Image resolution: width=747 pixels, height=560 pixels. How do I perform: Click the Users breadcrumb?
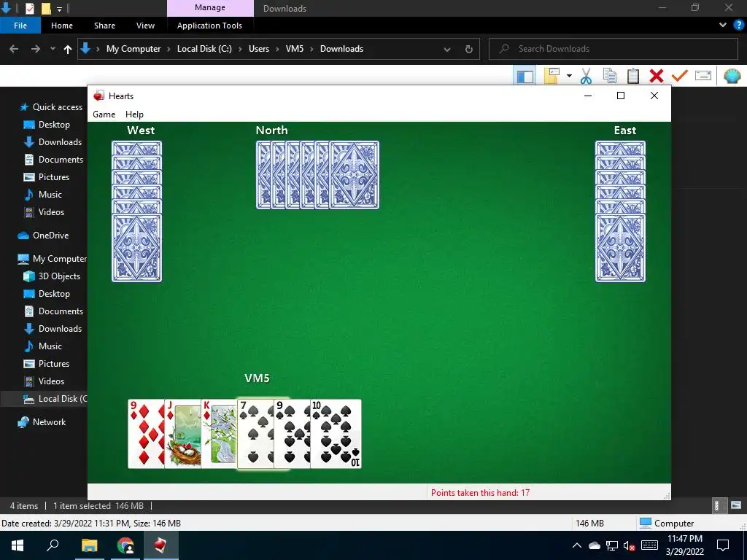point(259,49)
